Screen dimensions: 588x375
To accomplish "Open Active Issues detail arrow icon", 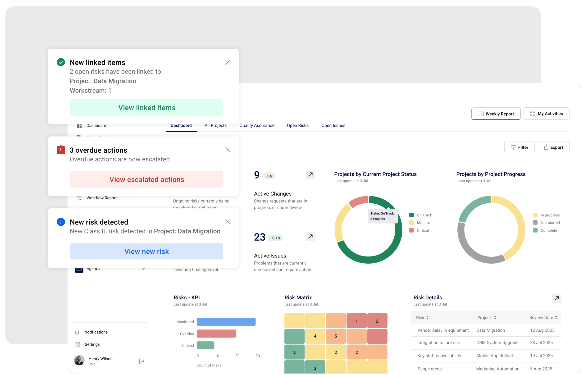I will pyautogui.click(x=310, y=237).
